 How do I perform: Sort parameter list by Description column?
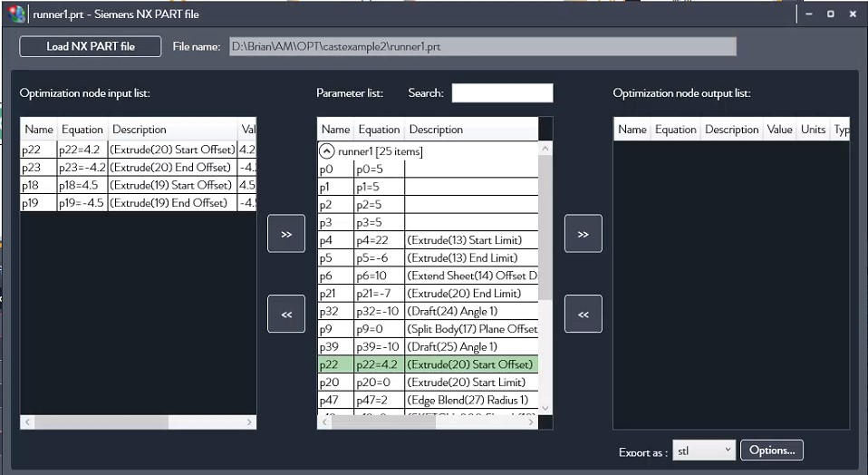(x=471, y=129)
